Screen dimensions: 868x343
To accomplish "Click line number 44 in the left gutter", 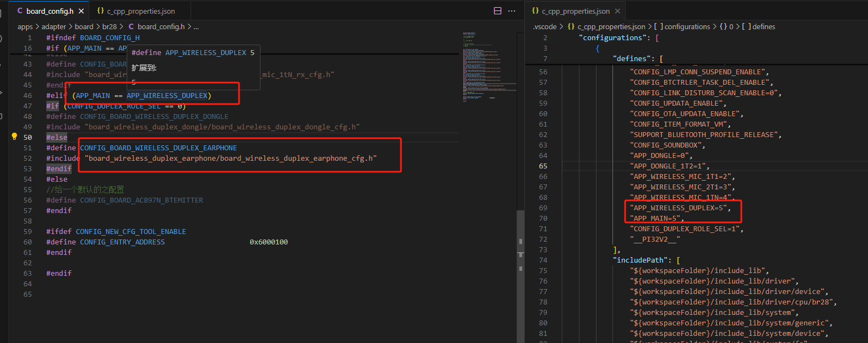I will coord(28,75).
